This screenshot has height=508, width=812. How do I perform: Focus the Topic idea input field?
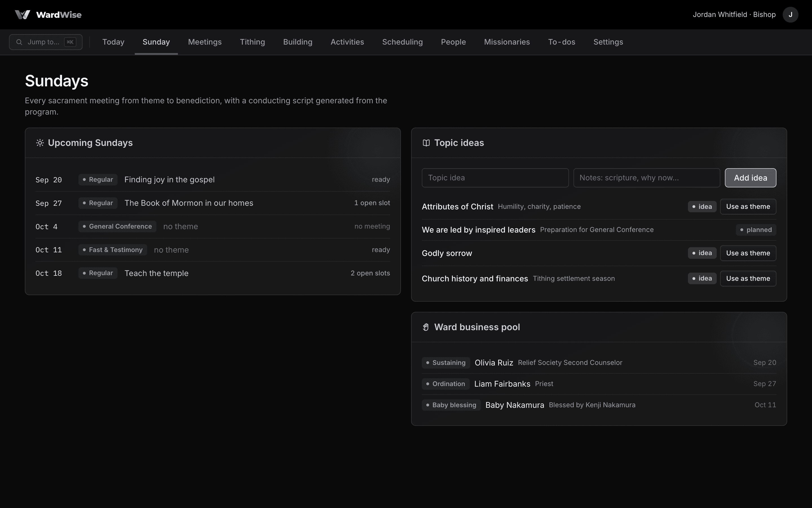pyautogui.click(x=495, y=178)
